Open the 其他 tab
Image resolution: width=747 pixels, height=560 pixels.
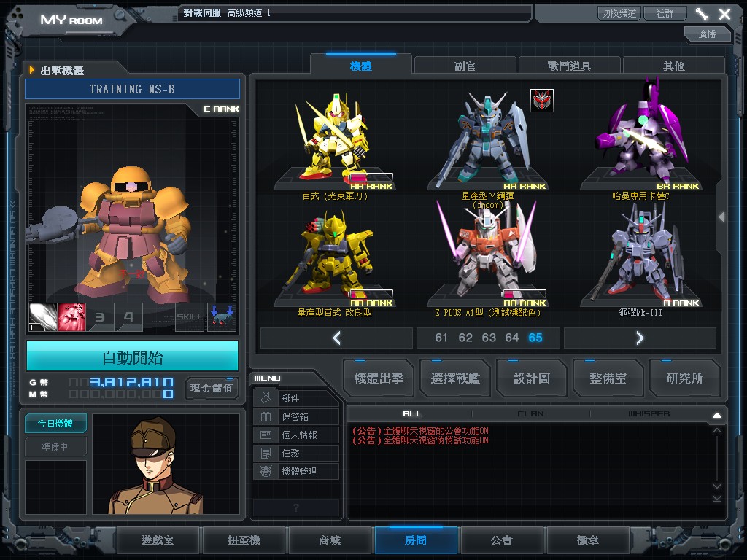[673, 66]
